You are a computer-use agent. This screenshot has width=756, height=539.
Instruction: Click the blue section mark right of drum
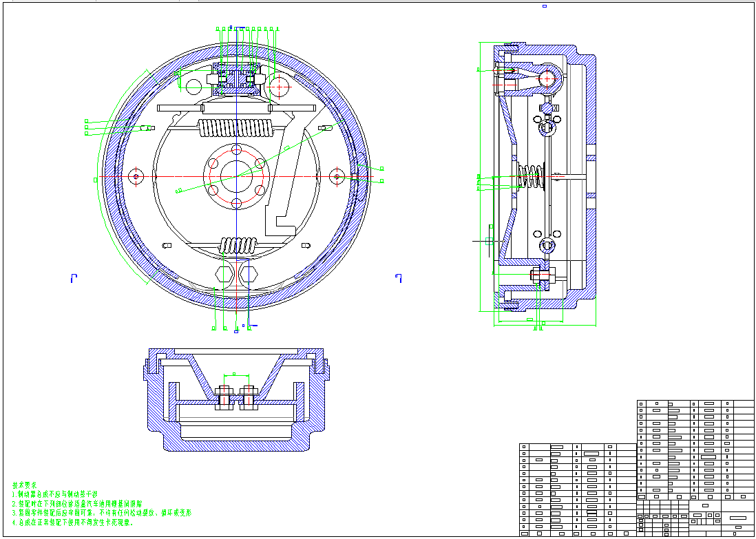[398, 277]
